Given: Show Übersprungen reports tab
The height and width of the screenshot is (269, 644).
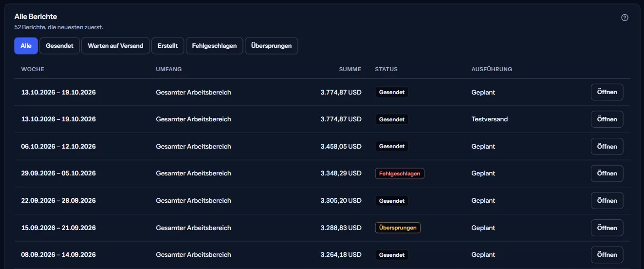Looking at the screenshot, I should pos(271,46).
